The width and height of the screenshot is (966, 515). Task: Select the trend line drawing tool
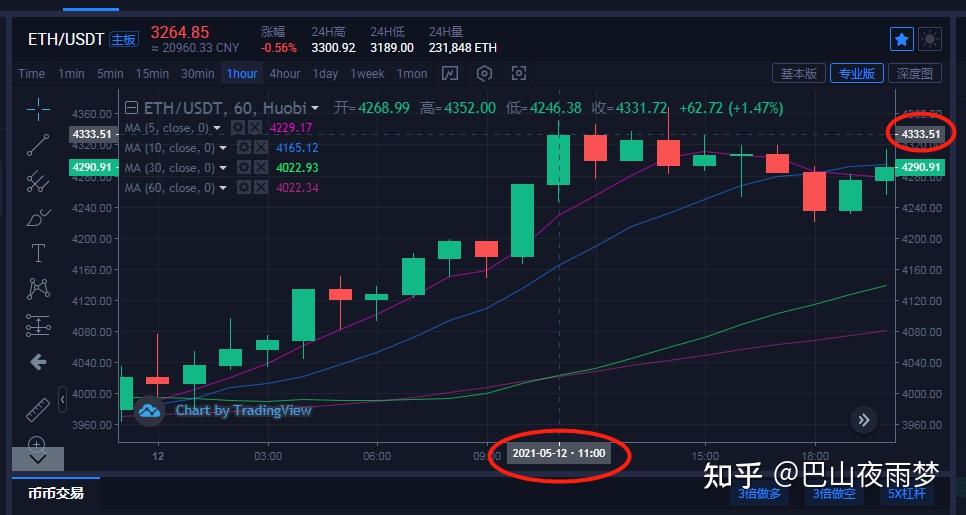pos(38,145)
